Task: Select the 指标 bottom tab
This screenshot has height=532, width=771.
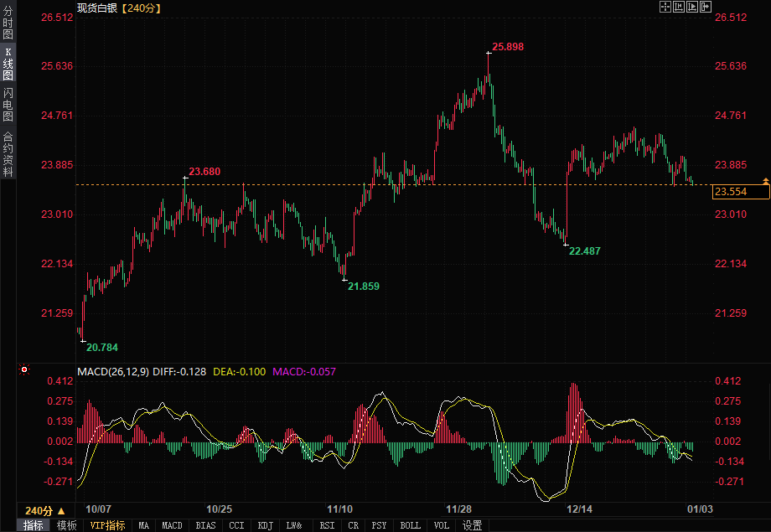Action: tap(34, 525)
